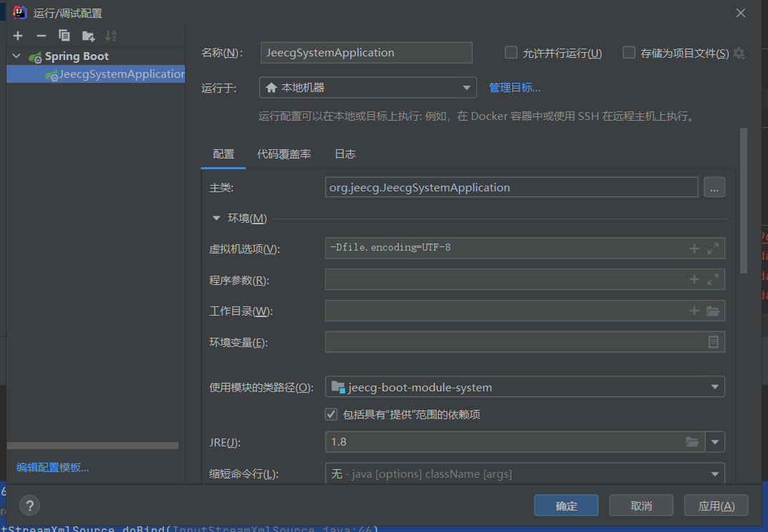Check 存储为项目文件 option
This screenshot has height=532, width=768.
(x=628, y=52)
